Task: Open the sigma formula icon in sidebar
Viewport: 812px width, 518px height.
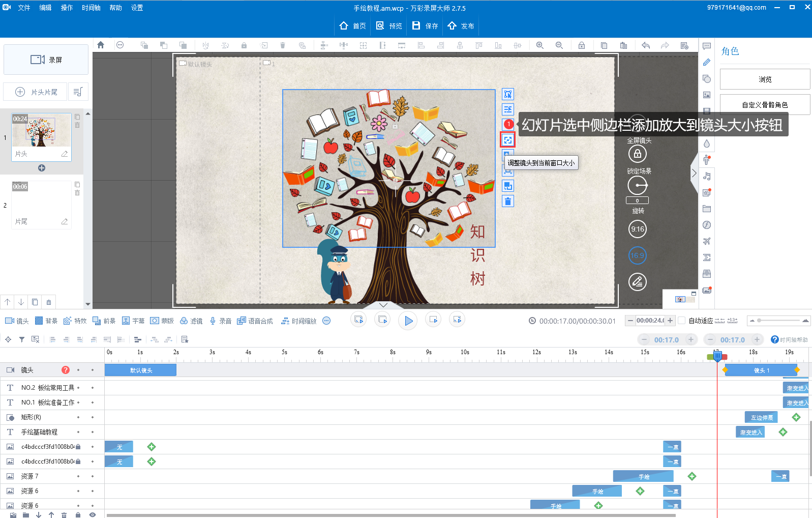Action: coord(707,257)
